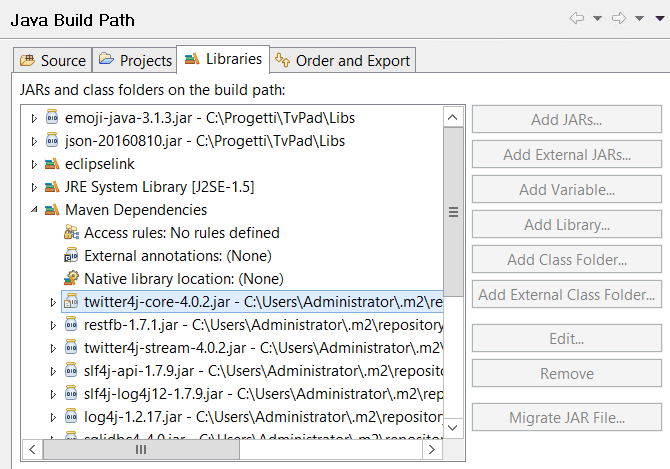The height and width of the screenshot is (469, 670).
Task: Click the Native library location icon
Action: coord(71,279)
